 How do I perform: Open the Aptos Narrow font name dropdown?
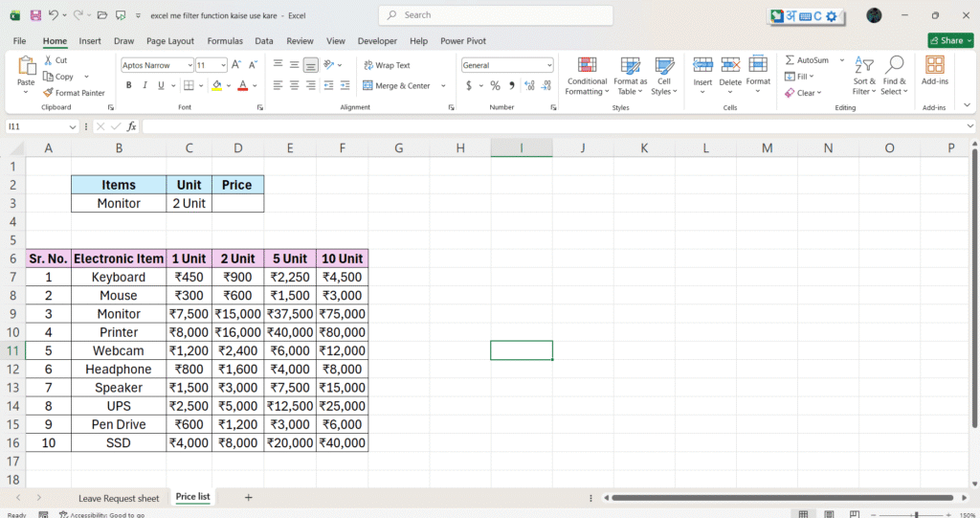[x=190, y=65]
